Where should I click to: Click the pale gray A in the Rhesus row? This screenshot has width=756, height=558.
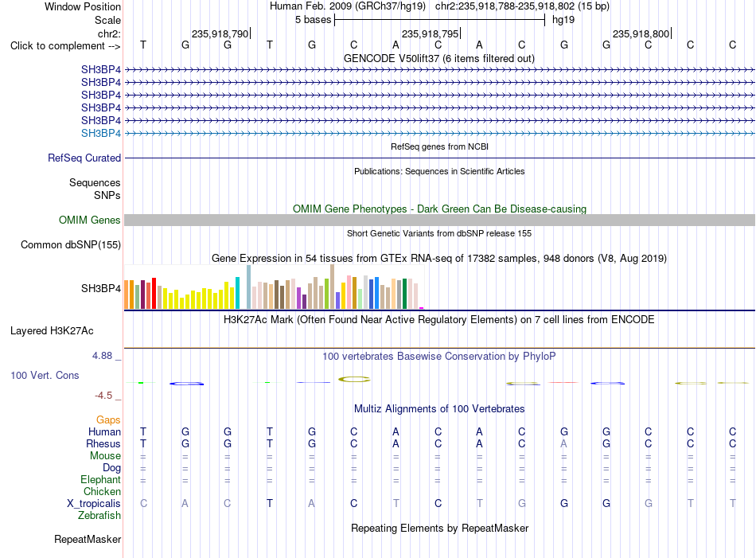click(563, 443)
